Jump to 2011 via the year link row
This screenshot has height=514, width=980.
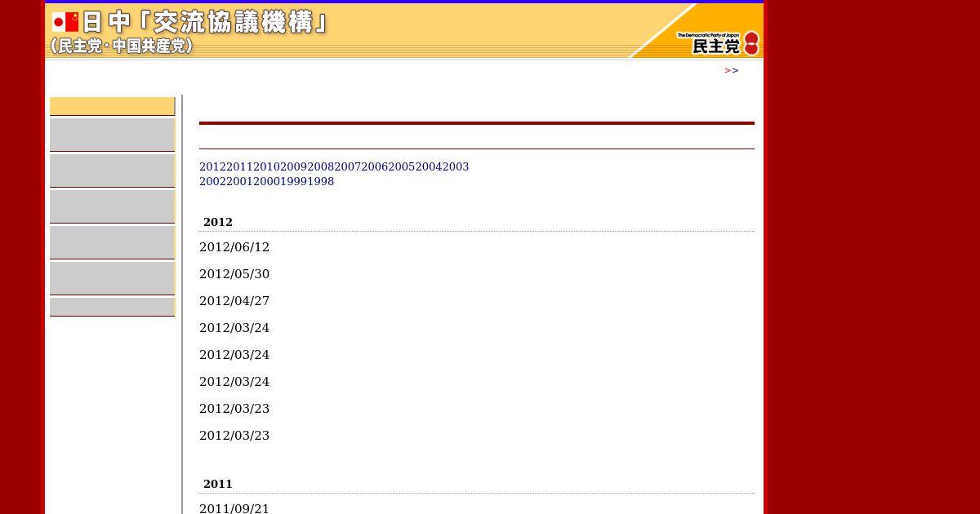[239, 166]
